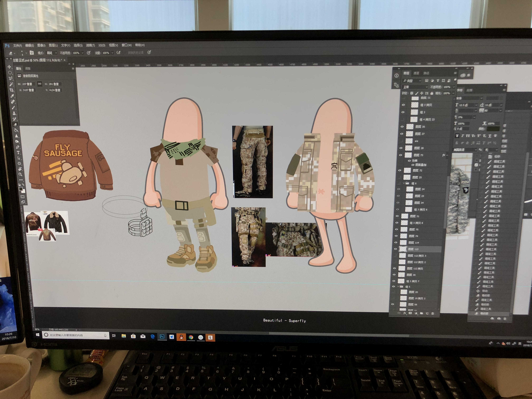The height and width of the screenshot is (399, 532).
Task: Click the Add layer style fx icon
Action: (x=405, y=313)
